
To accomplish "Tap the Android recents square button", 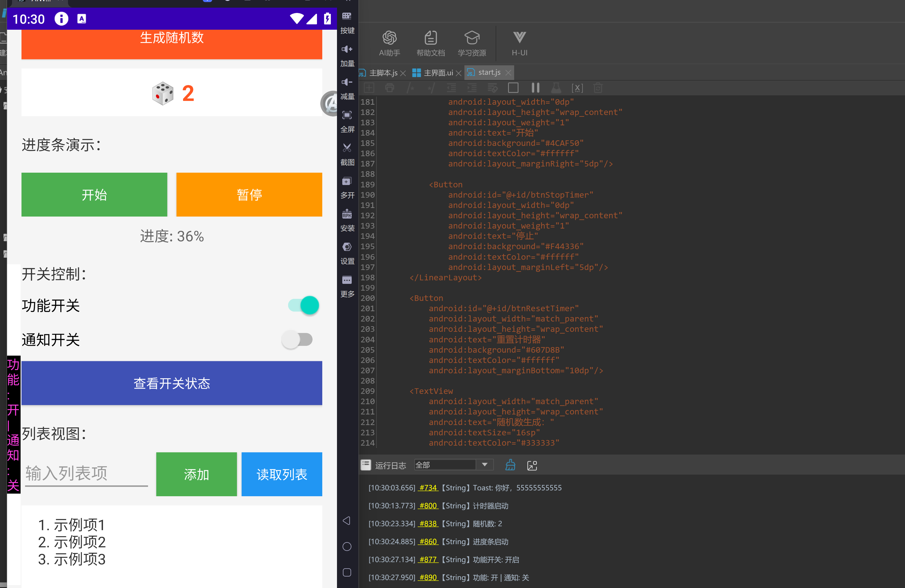I will 347,572.
